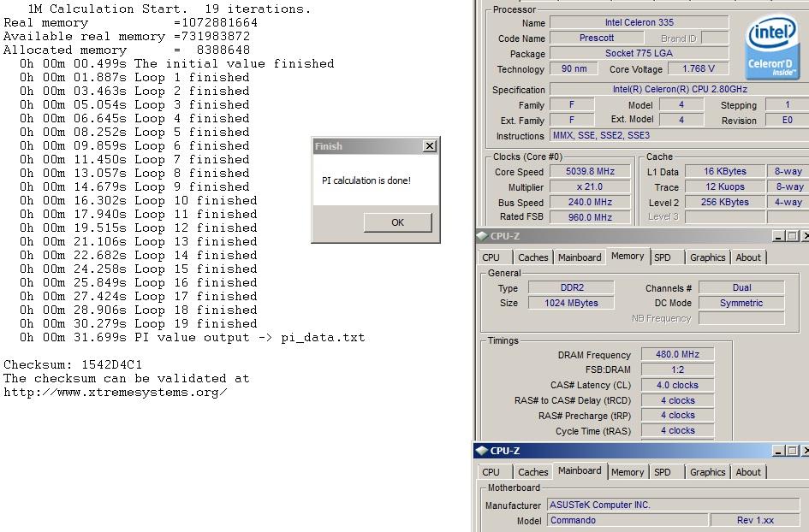Image resolution: width=809 pixels, height=532 pixels.
Task: Click the Symmetric DC Mode value
Action: 741,303
